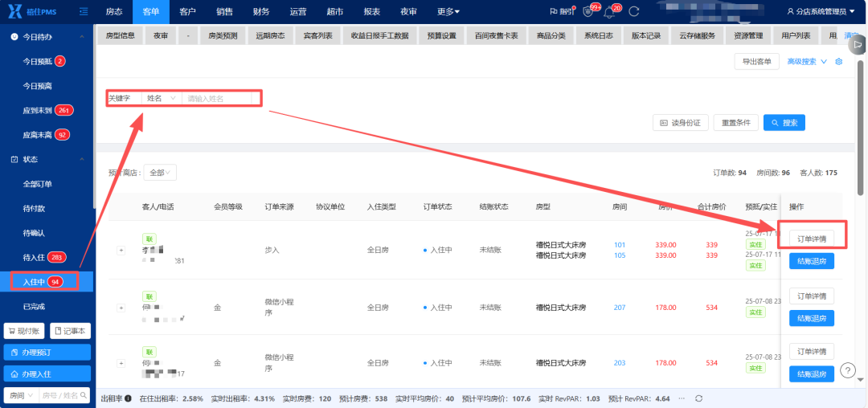This screenshot has height=408, width=868.
Task: Select 入住中 in the sidebar
Action: tap(47, 282)
